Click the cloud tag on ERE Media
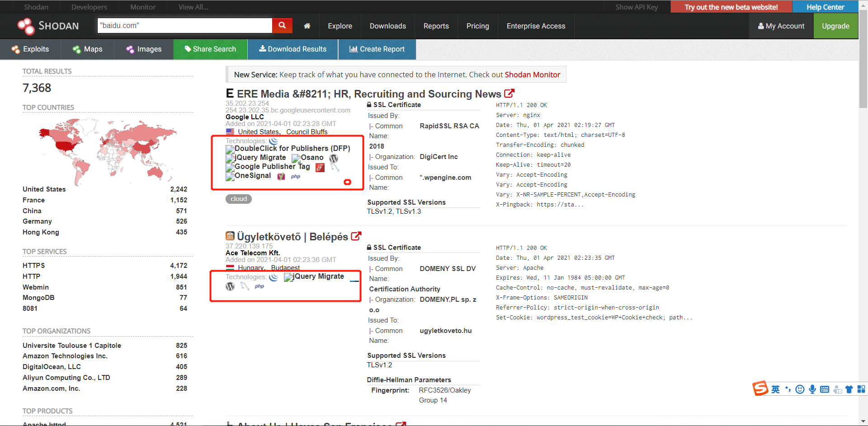This screenshot has width=868, height=426. point(239,199)
